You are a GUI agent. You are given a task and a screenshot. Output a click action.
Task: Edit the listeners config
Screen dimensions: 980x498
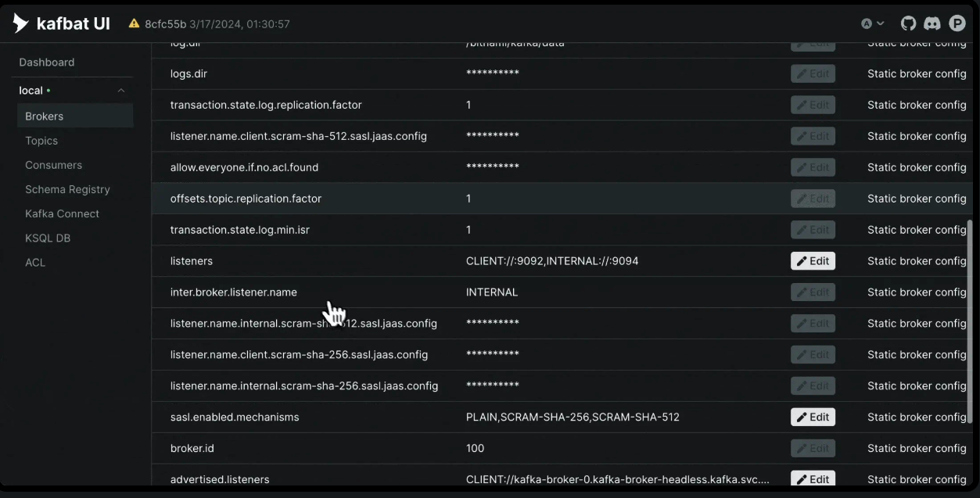tap(813, 261)
